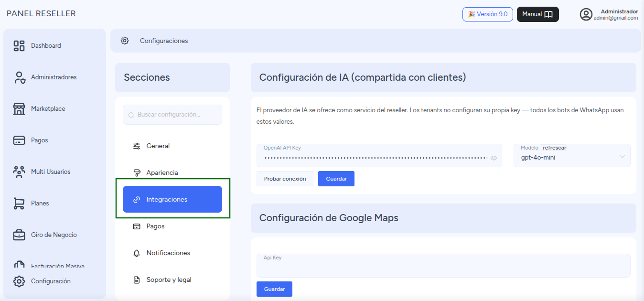Click refrescar next to Modelo
The height and width of the screenshot is (301, 644).
click(x=554, y=148)
